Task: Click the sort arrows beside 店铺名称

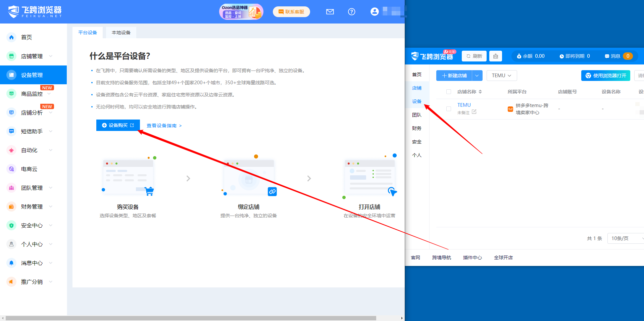Action: (480, 92)
